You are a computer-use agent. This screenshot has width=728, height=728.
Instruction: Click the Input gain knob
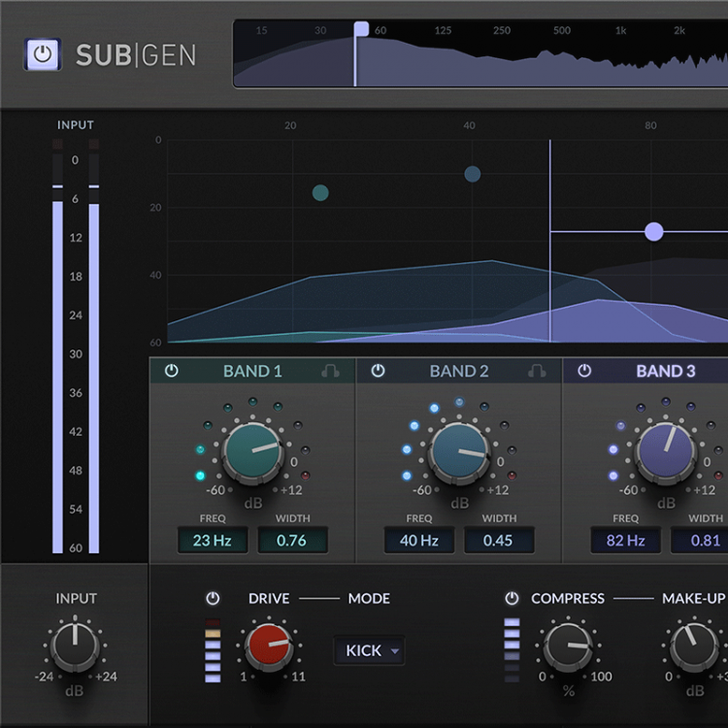pos(75,645)
